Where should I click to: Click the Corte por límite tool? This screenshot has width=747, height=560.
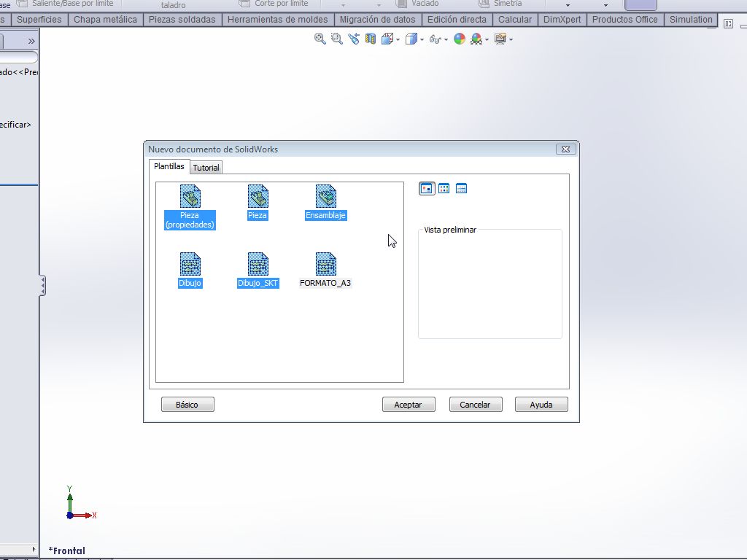coord(274,4)
